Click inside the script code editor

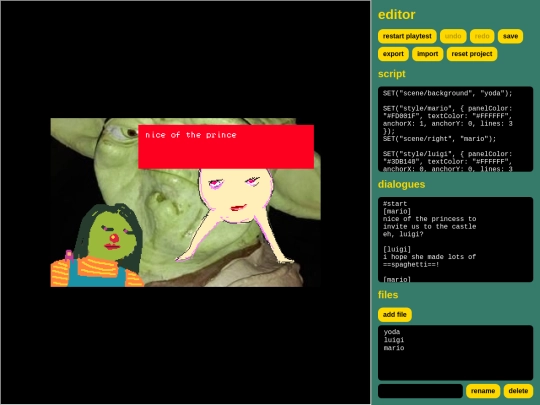tap(455, 129)
